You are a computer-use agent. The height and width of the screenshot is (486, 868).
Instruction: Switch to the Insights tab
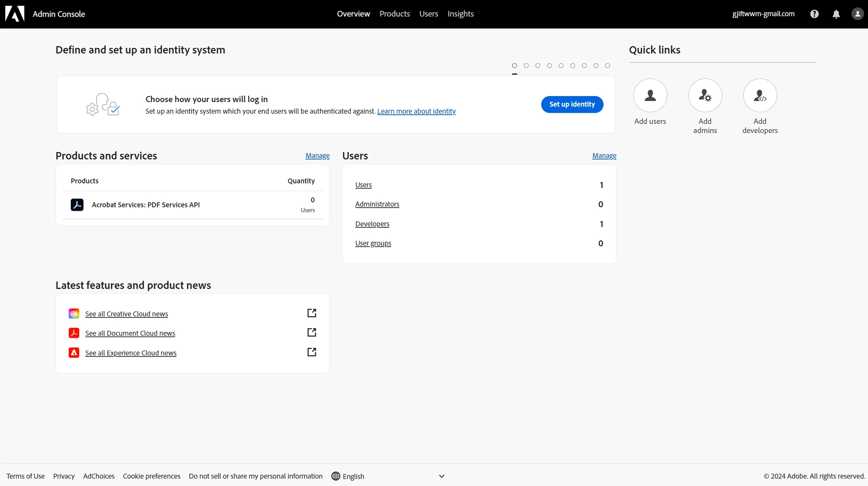(x=460, y=14)
